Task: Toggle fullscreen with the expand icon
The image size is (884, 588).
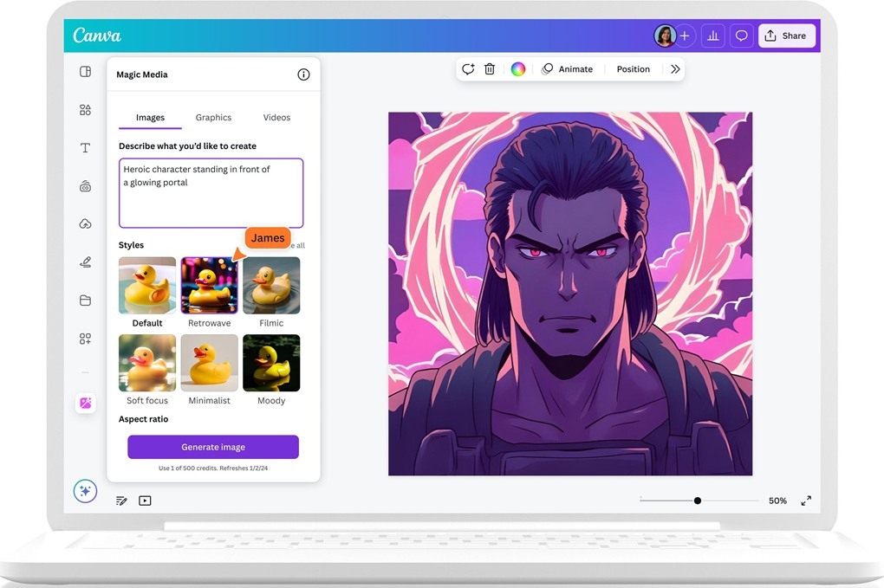Action: click(x=806, y=501)
